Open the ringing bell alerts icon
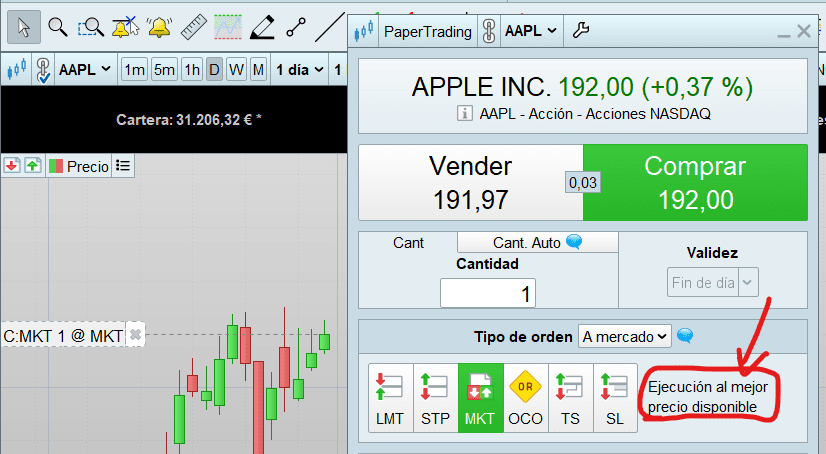The width and height of the screenshot is (826, 454). click(x=159, y=27)
